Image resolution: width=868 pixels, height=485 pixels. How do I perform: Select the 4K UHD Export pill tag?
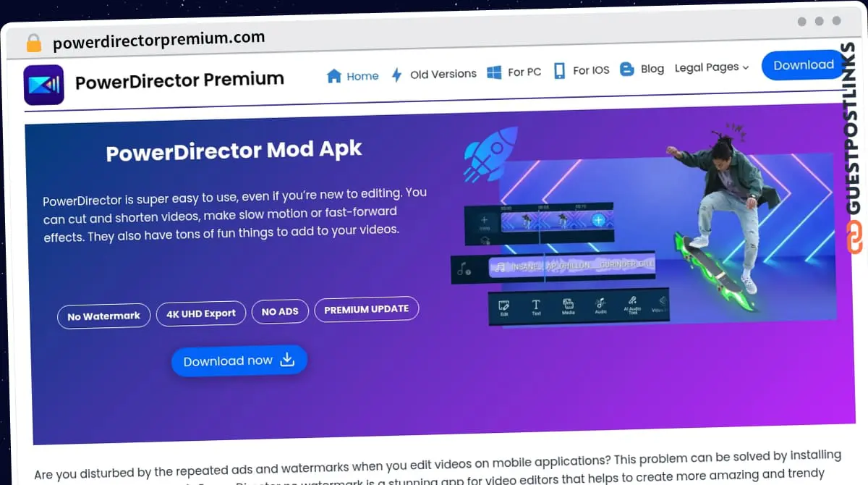pos(201,313)
